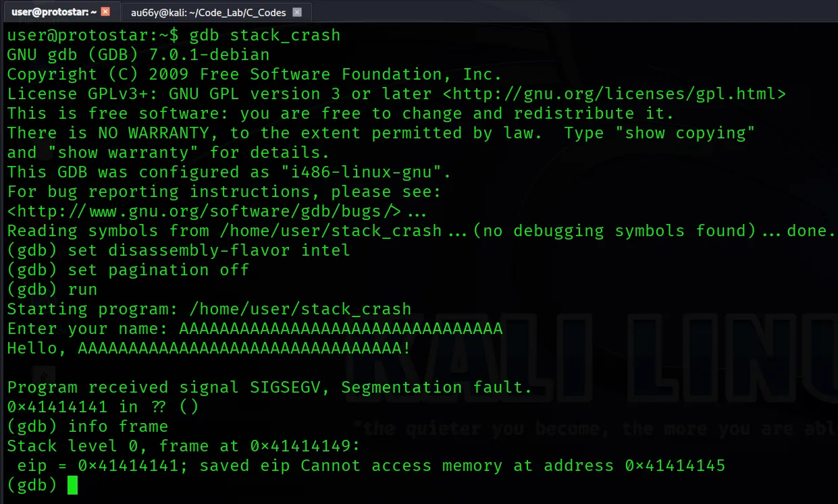
Task: Click the last (gdb) prompt line
Action: coord(34,484)
